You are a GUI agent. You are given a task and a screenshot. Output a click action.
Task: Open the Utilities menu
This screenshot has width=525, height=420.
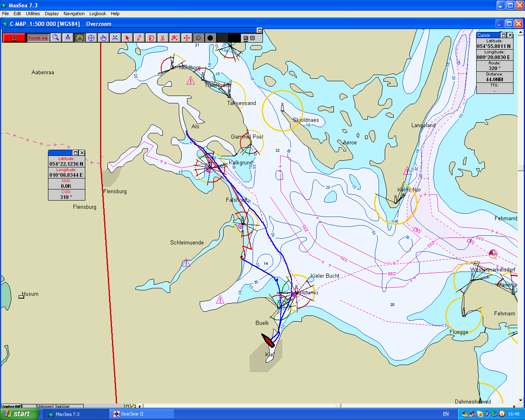[33, 14]
